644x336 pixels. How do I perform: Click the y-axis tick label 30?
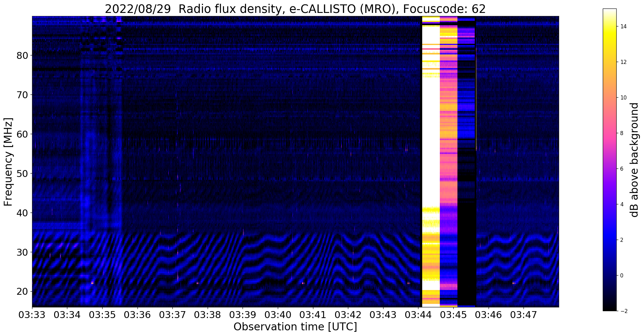[22, 252]
